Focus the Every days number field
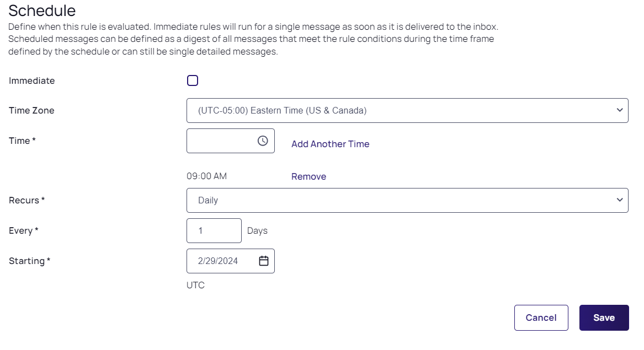Image resolution: width=644 pixels, height=350 pixels. click(214, 231)
